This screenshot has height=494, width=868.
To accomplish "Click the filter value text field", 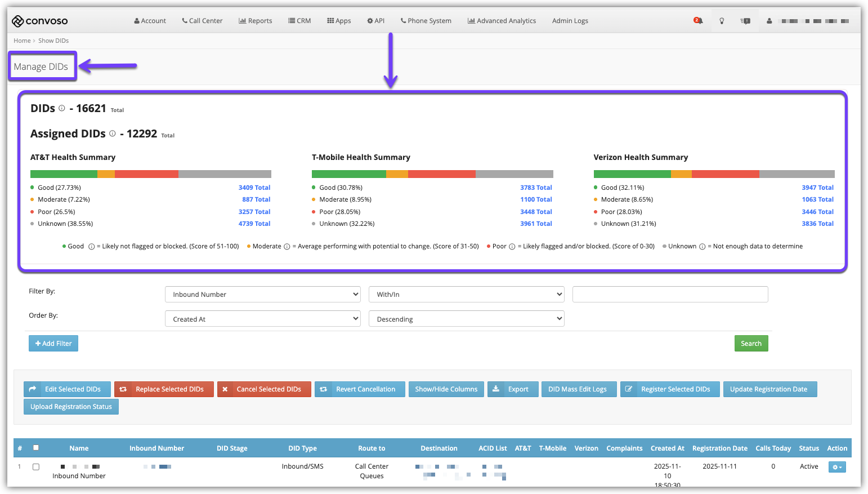I will [x=670, y=295].
